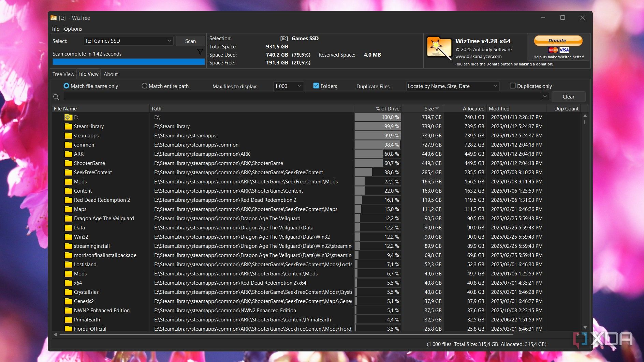Open Max files to display dropdown

288,86
